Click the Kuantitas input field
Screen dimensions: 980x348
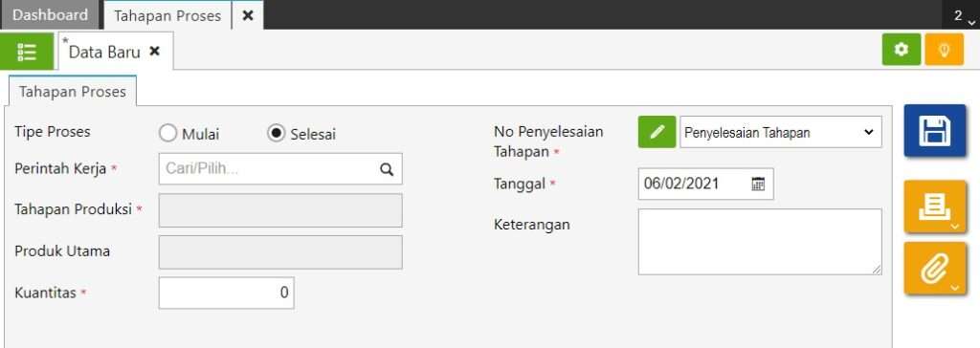coord(226,293)
